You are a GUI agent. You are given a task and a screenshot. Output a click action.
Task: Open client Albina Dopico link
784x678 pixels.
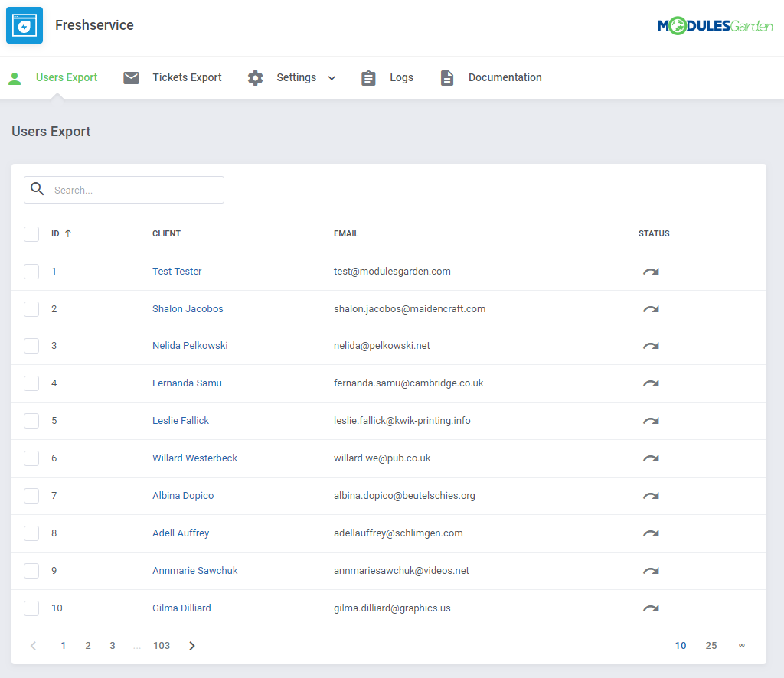tap(183, 496)
